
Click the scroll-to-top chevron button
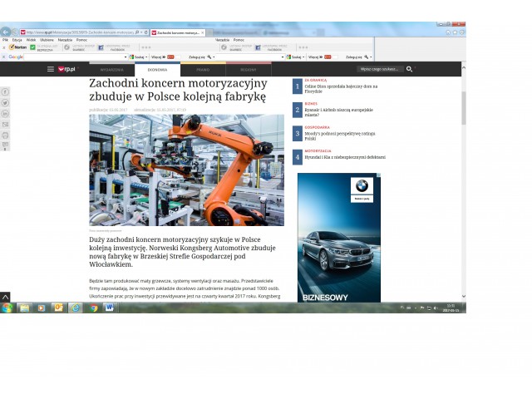5,296
